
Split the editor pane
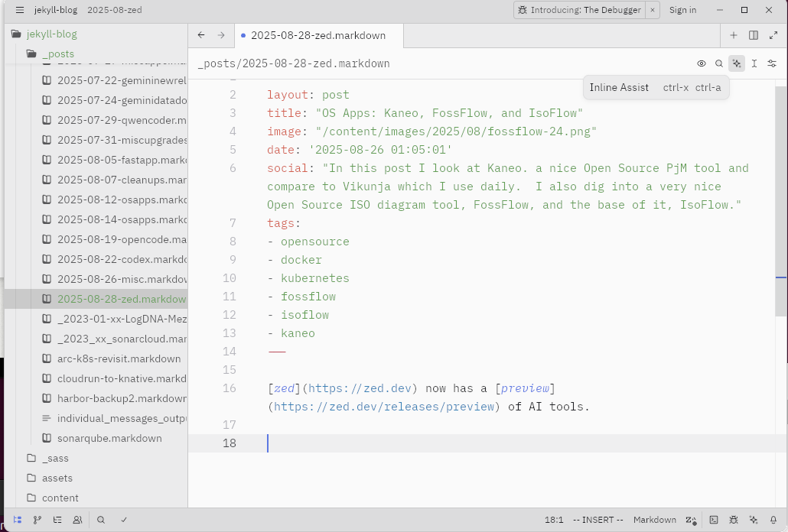[754, 35]
